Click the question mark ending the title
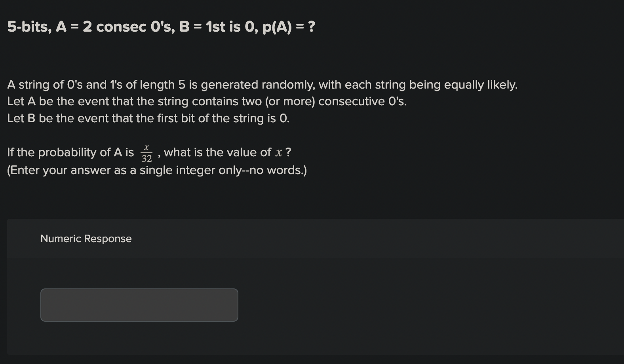Viewport: 624px width, 364px height. (312, 27)
